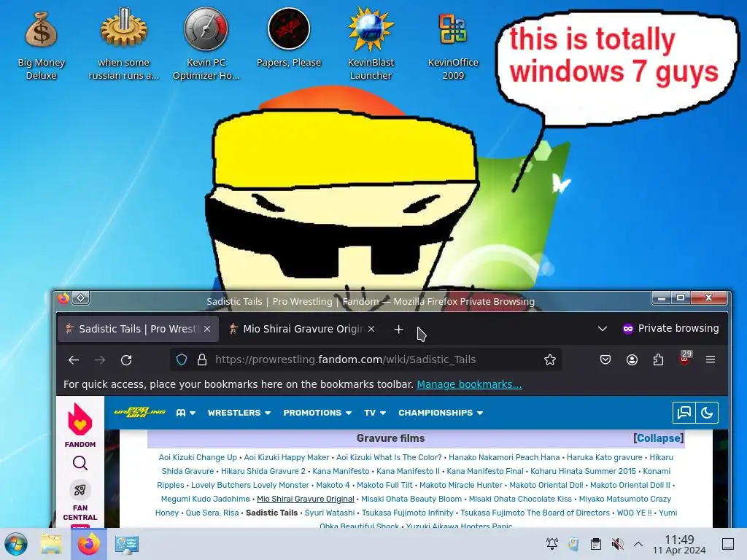Screen dimensions: 747x560
Task: Expand the CHAMPIONSHIPS dropdown menu
Action: coord(441,413)
